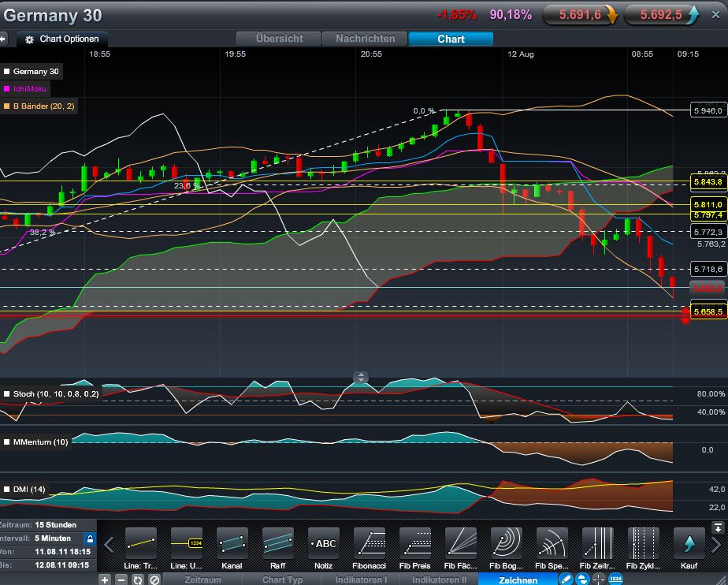Toggle the Stoch indicator legend box

click(6, 394)
